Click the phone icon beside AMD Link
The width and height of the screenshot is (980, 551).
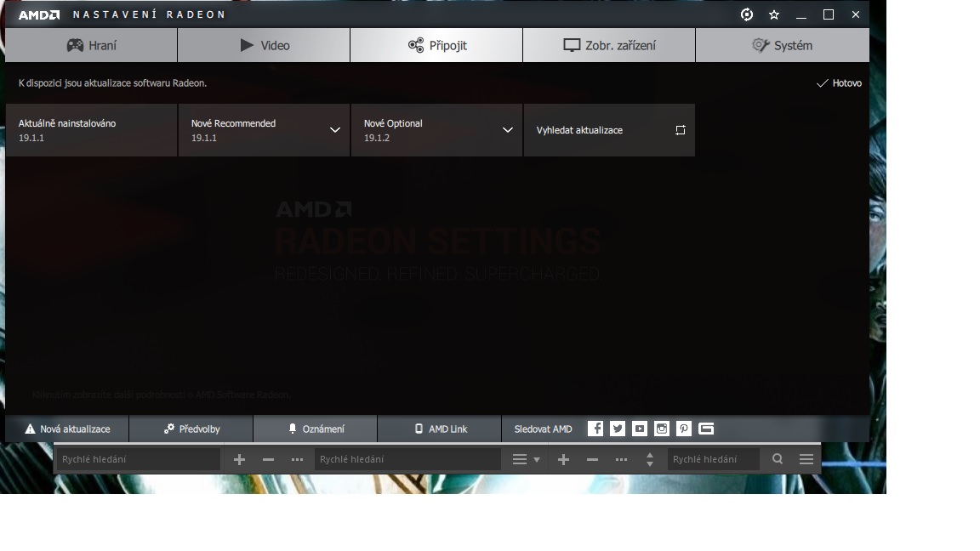pyautogui.click(x=419, y=429)
